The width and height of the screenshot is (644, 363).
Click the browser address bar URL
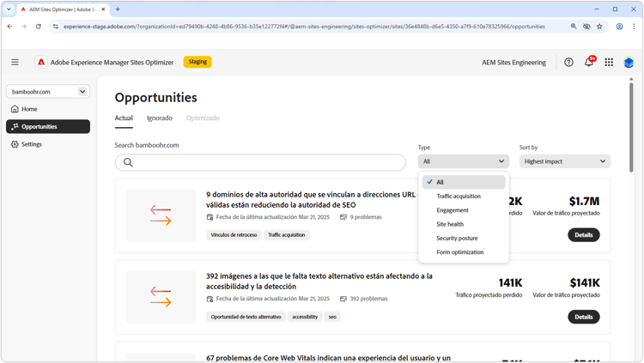[x=304, y=27]
